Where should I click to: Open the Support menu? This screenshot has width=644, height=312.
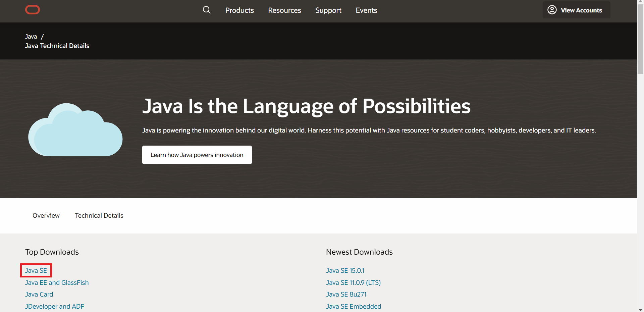click(x=328, y=10)
